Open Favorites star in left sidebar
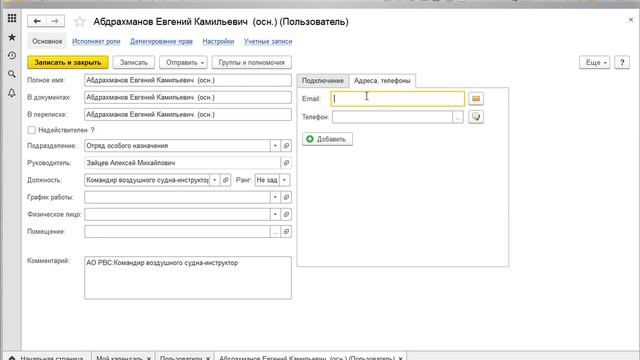The image size is (640, 360). coord(12,37)
